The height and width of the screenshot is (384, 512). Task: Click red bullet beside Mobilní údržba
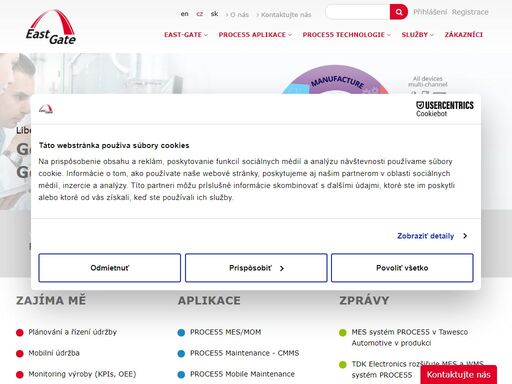[x=20, y=354]
